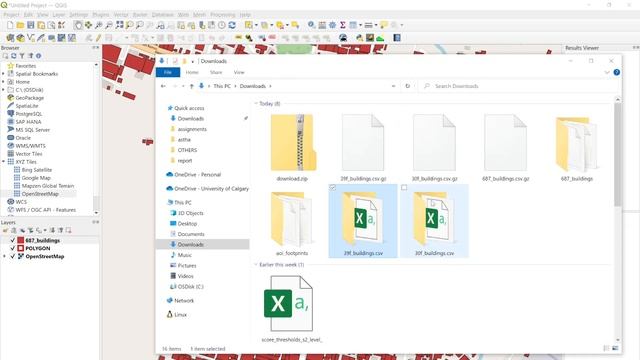Select the 687_buildings folder in Explorer
This screenshot has width=640, height=360.
[576, 148]
